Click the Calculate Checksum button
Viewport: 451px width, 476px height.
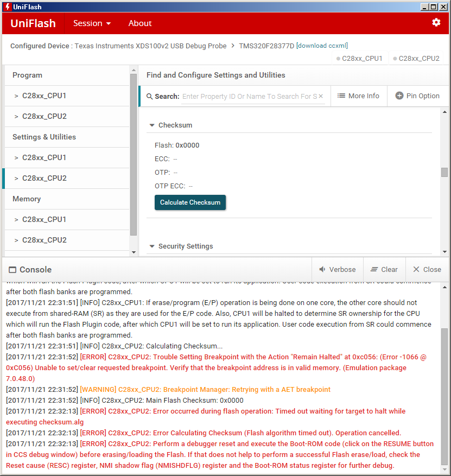click(190, 202)
